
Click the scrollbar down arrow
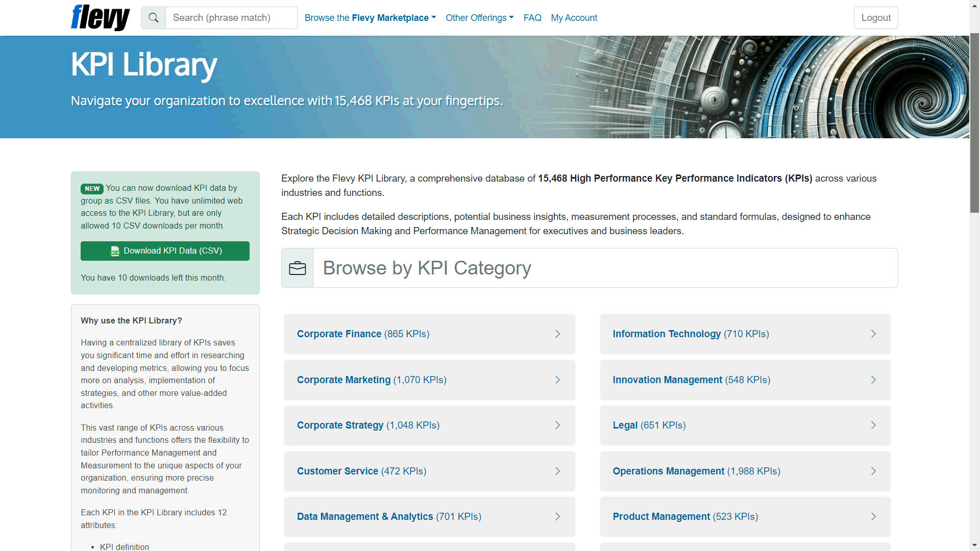click(974, 545)
